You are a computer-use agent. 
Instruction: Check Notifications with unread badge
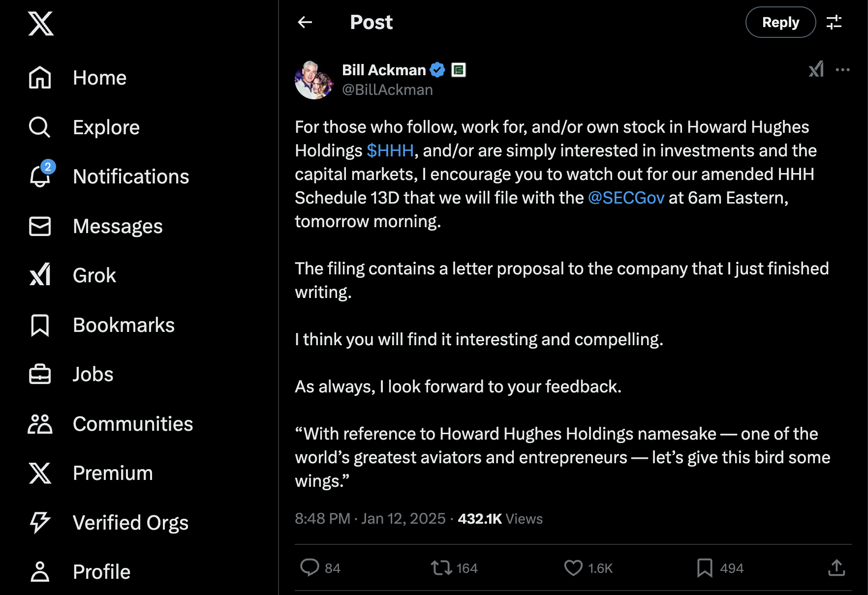coord(130,177)
